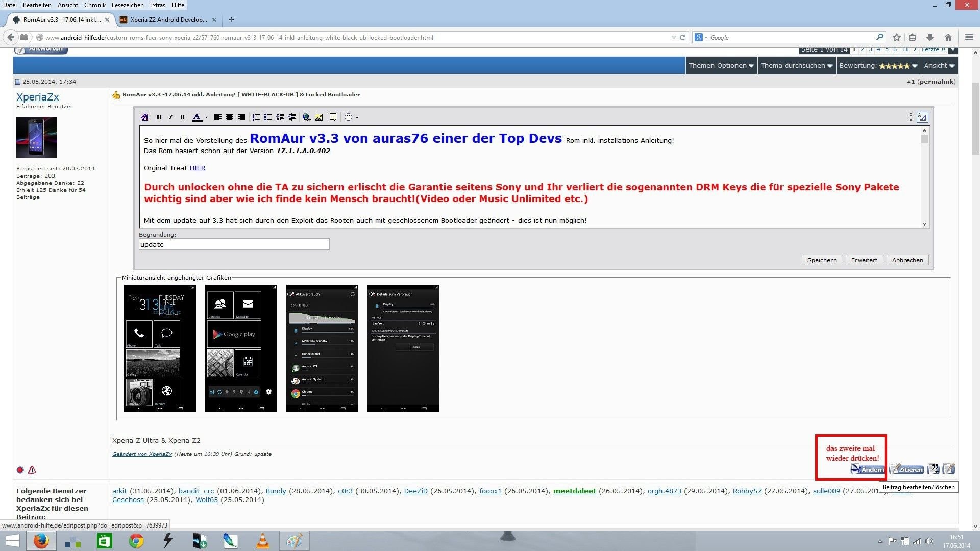Open the downloads arrow in toolbar
The height and width of the screenshot is (551, 980).
click(930, 37)
